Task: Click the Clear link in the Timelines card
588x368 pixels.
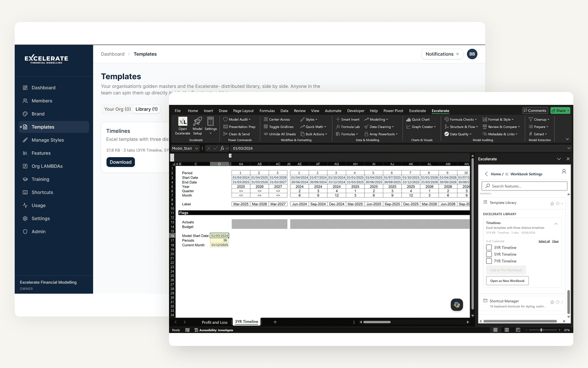Action: click(555, 241)
